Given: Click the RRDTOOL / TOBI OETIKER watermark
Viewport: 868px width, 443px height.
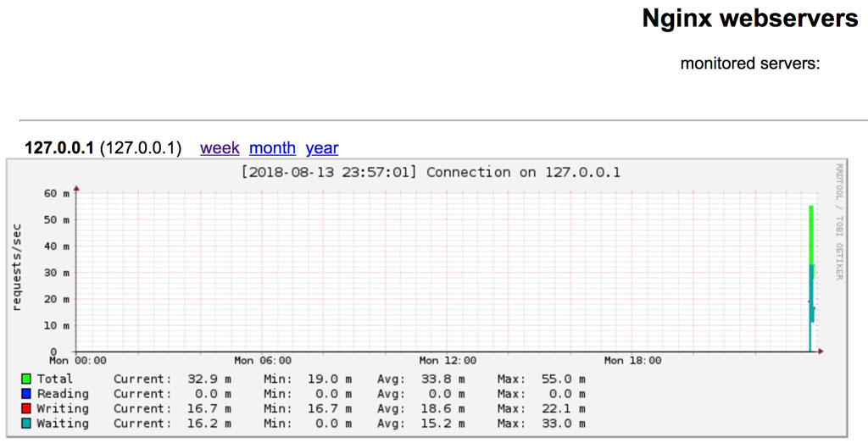Looking at the screenshot, I should click(x=839, y=222).
